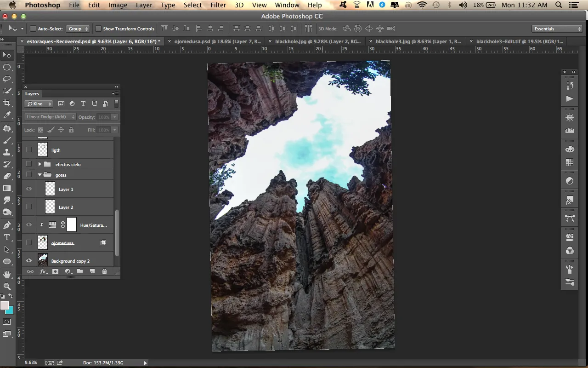588x368 pixels.
Task: Open the Brush Presets panel icon
Action: pyautogui.click(x=570, y=282)
